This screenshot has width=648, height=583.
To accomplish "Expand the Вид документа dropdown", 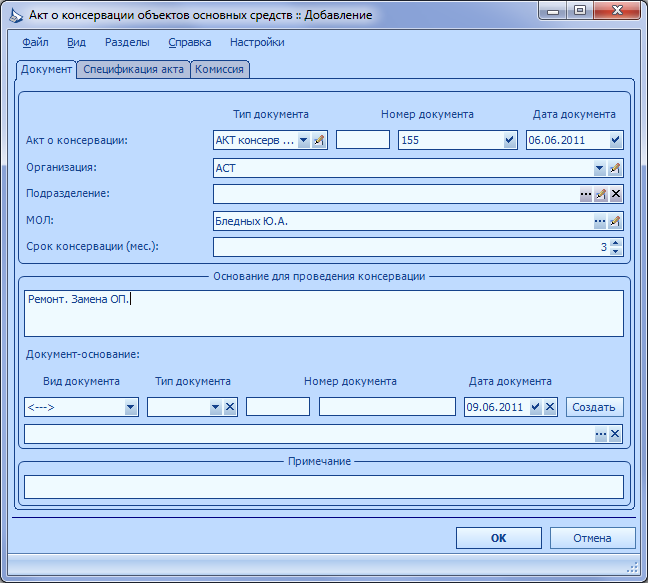I will [130, 407].
